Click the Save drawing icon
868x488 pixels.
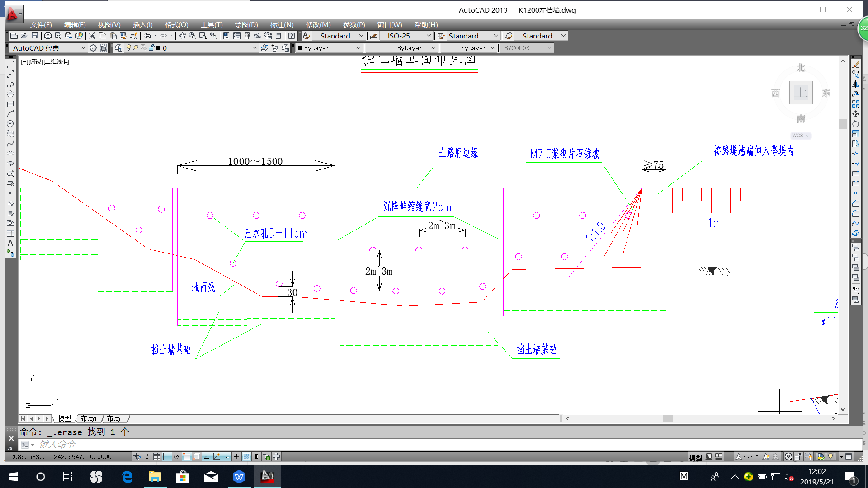tap(35, 36)
